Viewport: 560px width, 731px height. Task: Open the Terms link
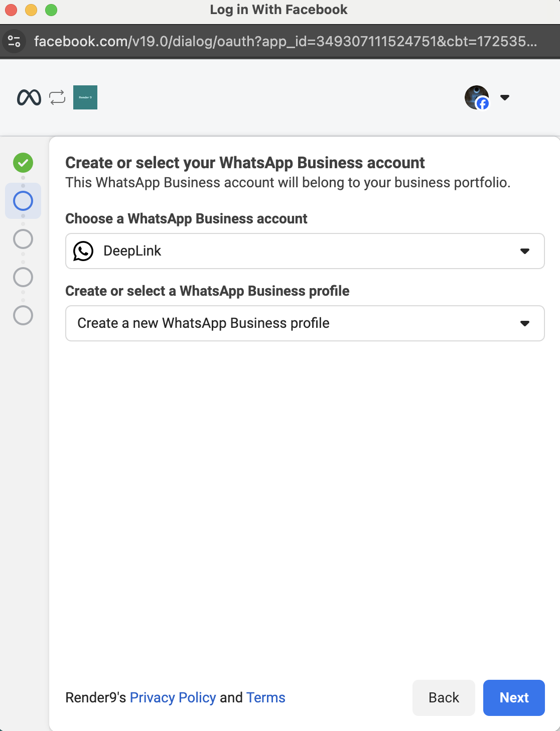coord(266,697)
